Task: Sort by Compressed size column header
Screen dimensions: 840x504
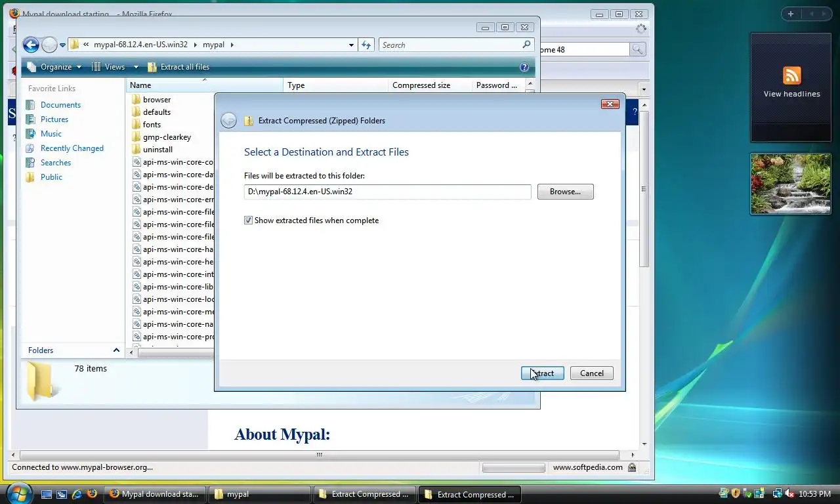Action: pyautogui.click(x=430, y=85)
